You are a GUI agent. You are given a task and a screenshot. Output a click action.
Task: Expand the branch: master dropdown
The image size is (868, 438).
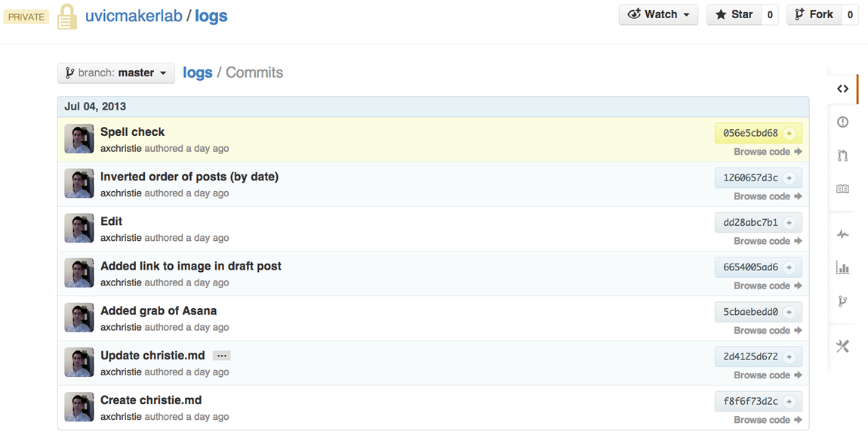point(116,73)
